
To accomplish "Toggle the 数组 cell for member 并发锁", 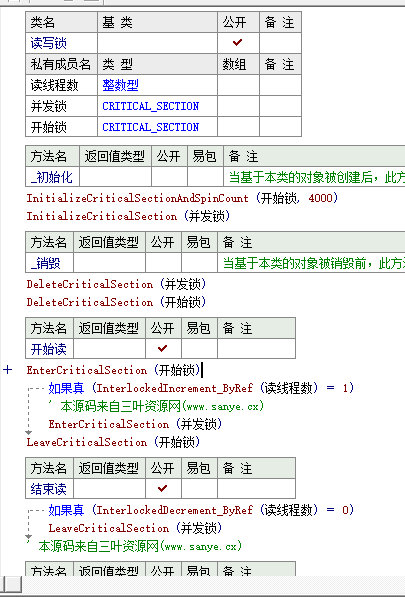I will pyautogui.click(x=238, y=106).
